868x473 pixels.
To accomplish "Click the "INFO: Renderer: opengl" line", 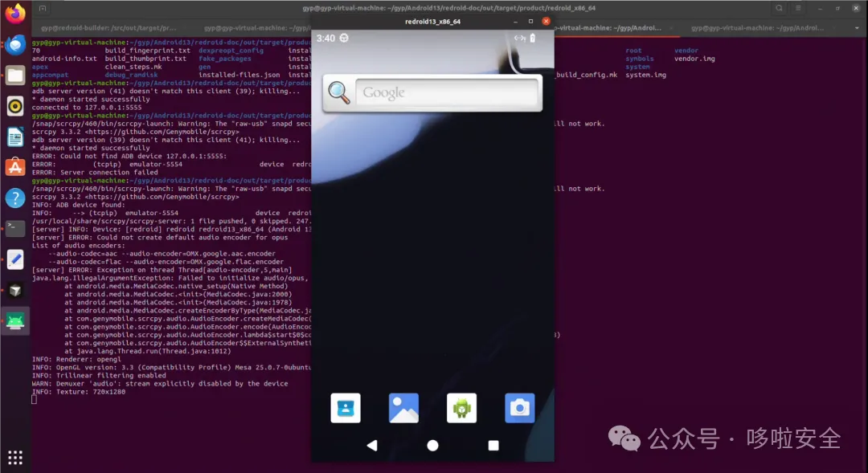I will point(76,359).
